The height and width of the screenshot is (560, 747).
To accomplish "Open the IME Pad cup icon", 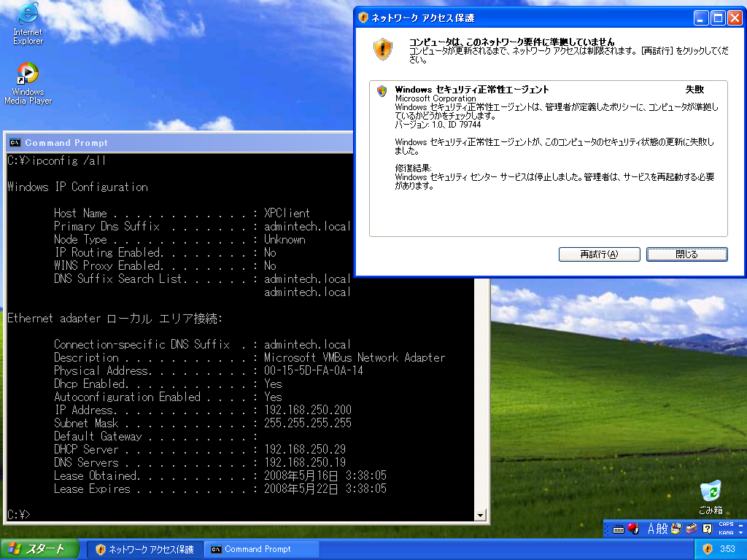I will coord(676,529).
